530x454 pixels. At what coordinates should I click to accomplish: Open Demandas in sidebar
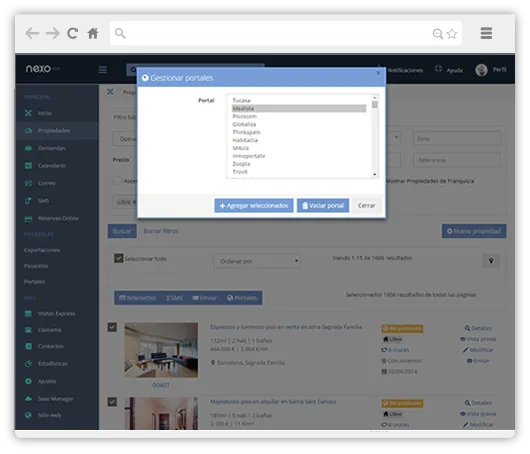51,148
